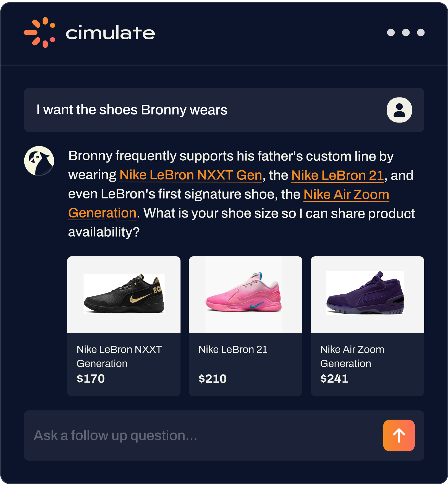The width and height of the screenshot is (448, 484).
Task: Click the assistant bird avatar icon
Action: (x=39, y=161)
